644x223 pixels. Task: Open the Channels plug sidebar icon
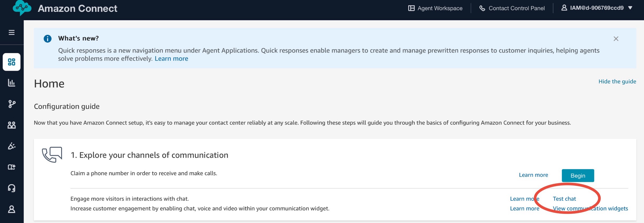pyautogui.click(x=12, y=146)
